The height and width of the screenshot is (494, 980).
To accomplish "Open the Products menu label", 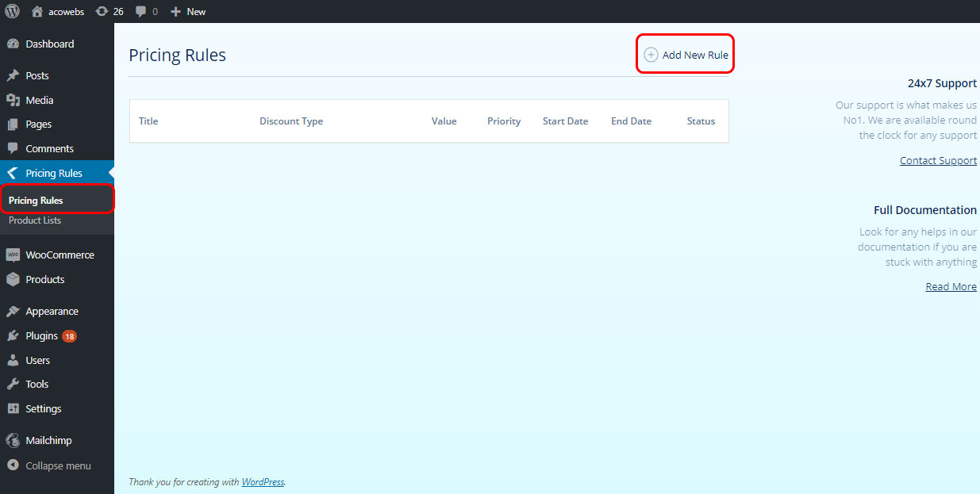I will pyautogui.click(x=45, y=279).
